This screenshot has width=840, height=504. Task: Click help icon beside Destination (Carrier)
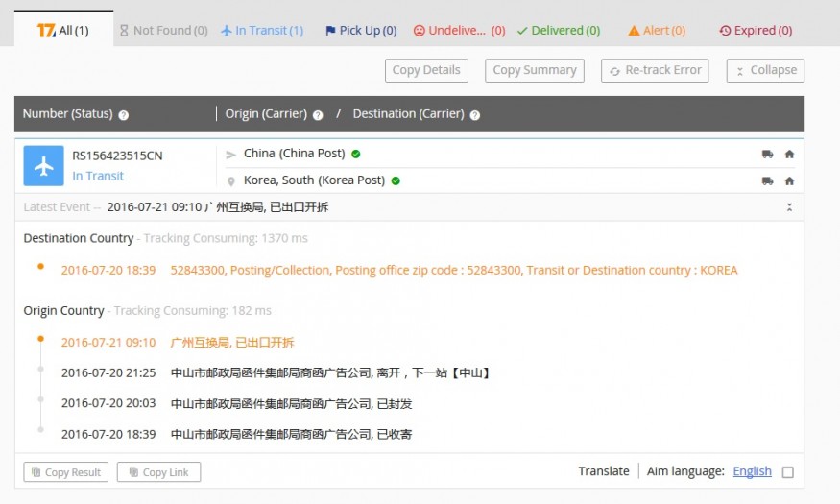[x=474, y=115]
